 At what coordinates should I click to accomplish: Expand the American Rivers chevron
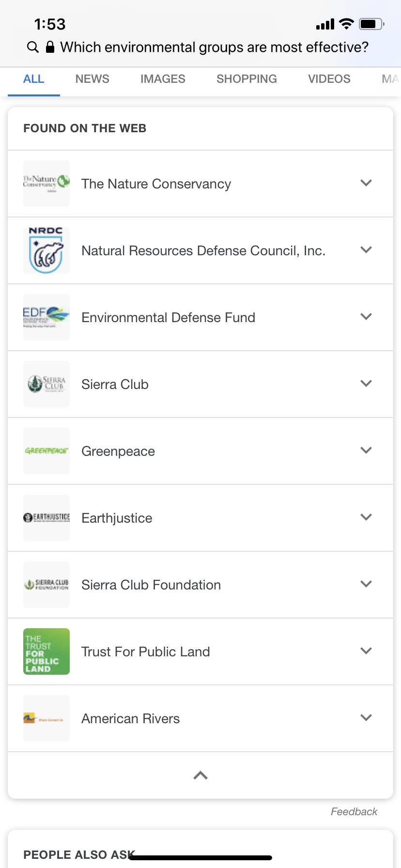[366, 718]
